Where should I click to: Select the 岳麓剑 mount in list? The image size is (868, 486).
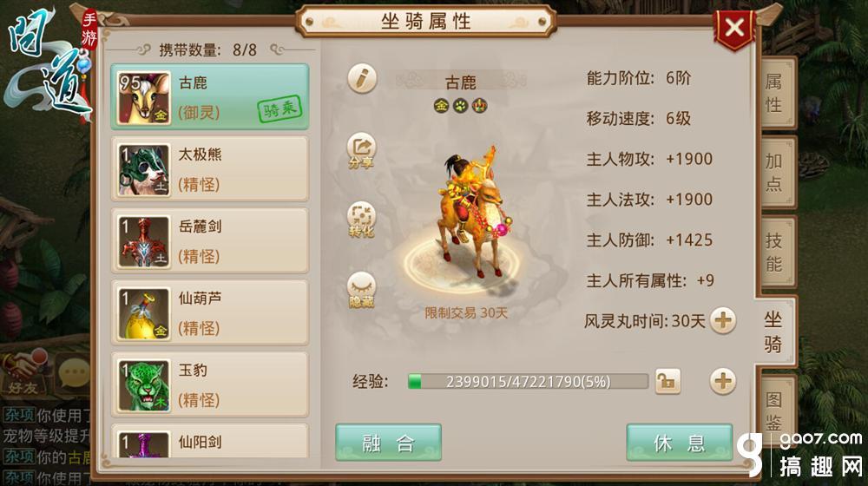pos(210,240)
